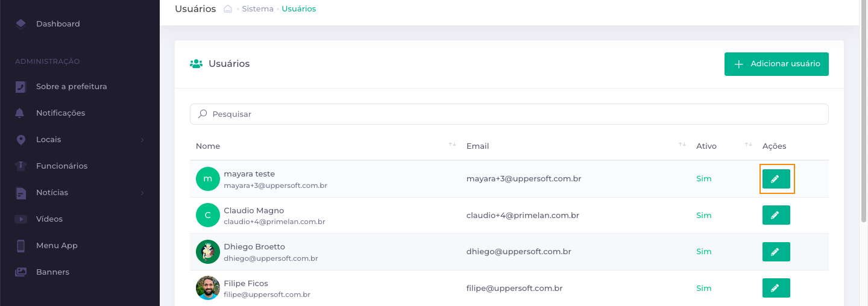Viewport: 868px width, 306px height.
Task: Click email cell dhiego@uppersoft.com.br
Action: tap(519, 252)
